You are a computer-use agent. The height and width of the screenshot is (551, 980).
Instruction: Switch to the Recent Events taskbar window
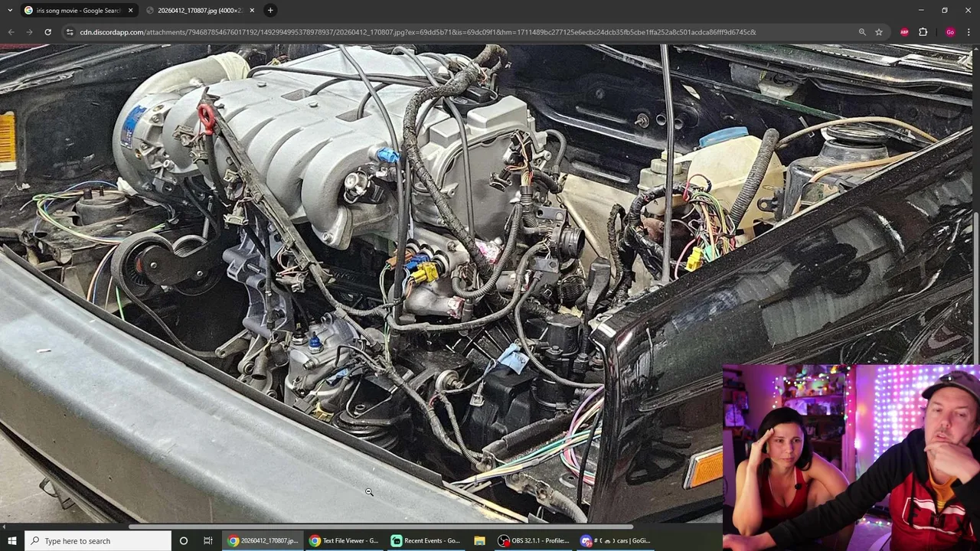coord(426,541)
